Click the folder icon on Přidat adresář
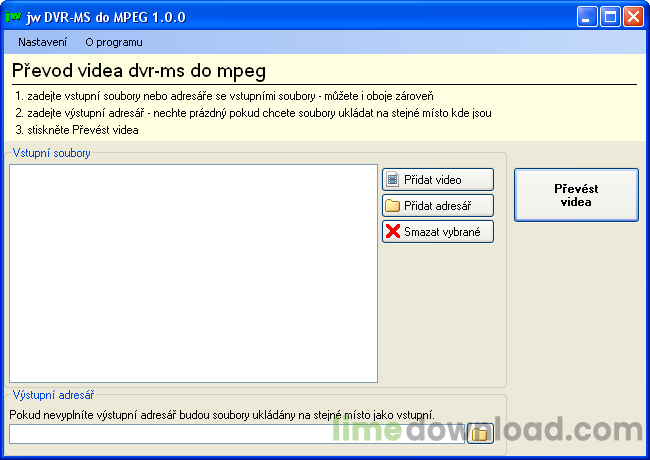The height and width of the screenshot is (460, 650). (393, 206)
